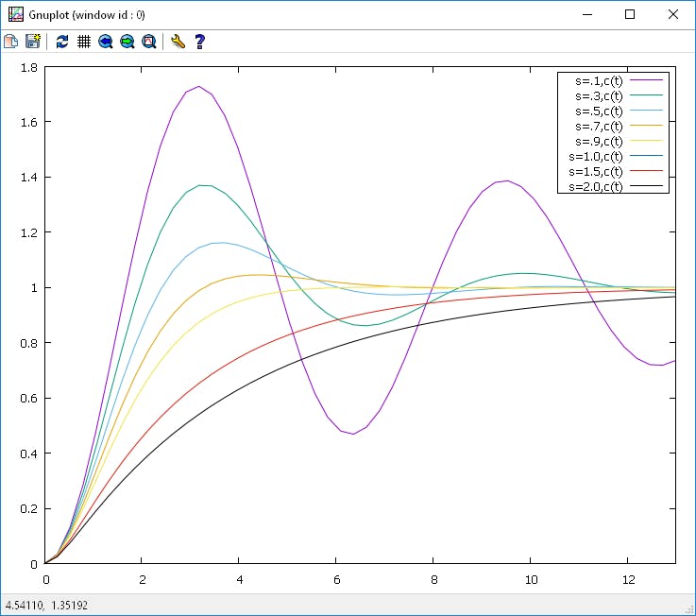The width and height of the screenshot is (696, 616).
Task: Click the x-axis label 6
Action: point(336,579)
